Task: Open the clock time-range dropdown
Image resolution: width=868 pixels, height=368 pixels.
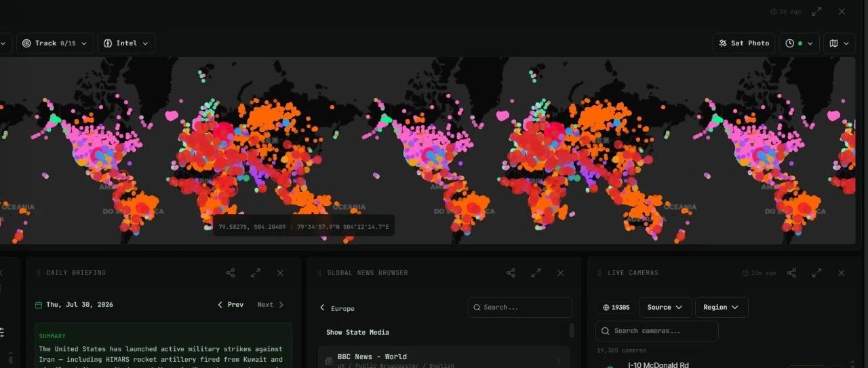Action: point(800,43)
